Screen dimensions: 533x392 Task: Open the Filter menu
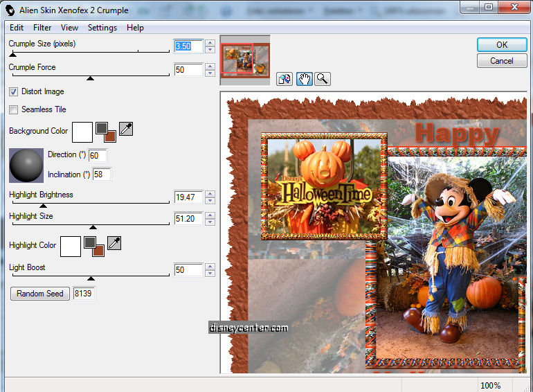click(x=42, y=28)
